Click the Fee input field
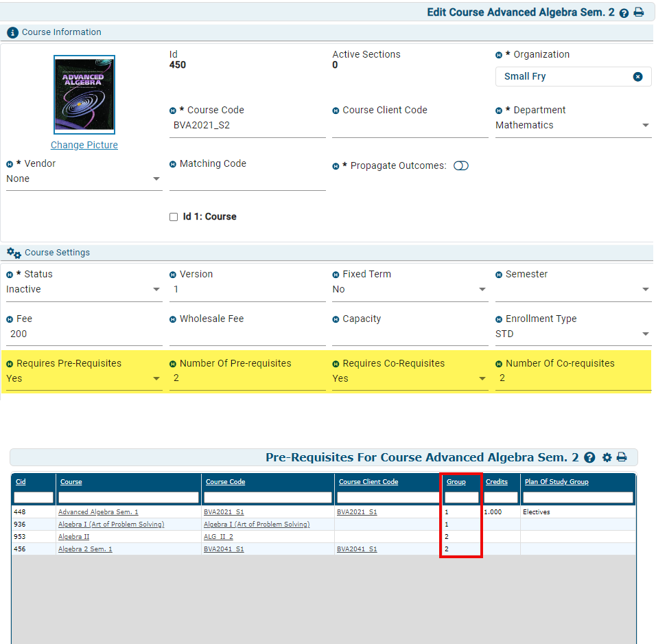Image resolution: width=656 pixels, height=644 pixels. [x=84, y=334]
